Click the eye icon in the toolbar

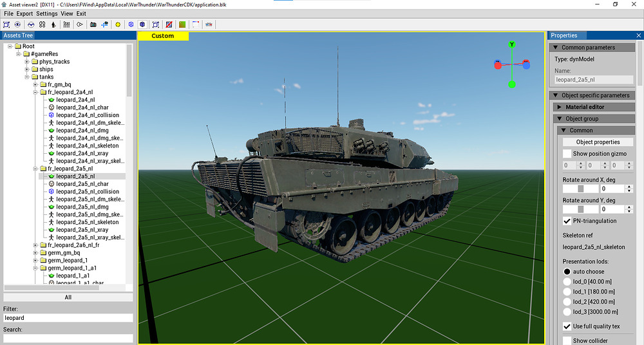tap(17, 24)
